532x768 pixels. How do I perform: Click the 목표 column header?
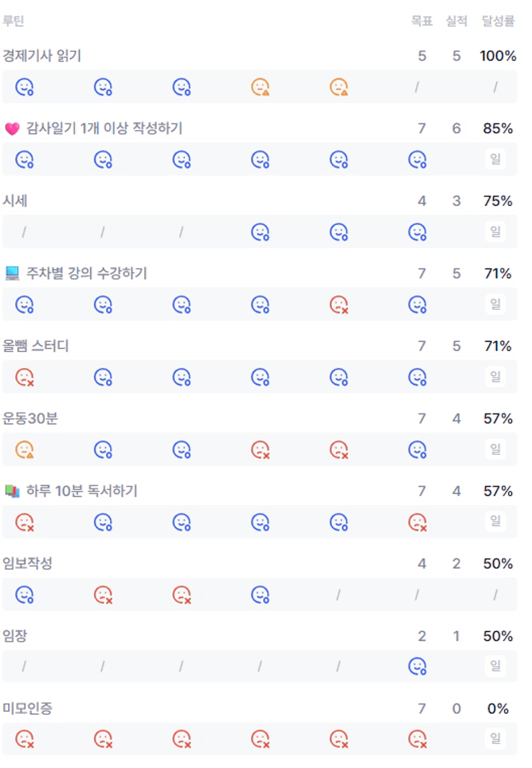422,21
